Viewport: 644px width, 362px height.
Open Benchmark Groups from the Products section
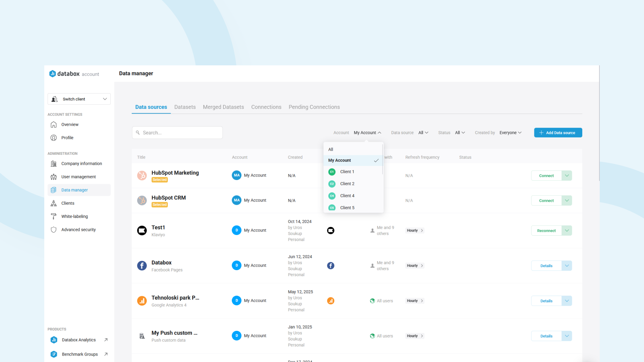pos(79,354)
